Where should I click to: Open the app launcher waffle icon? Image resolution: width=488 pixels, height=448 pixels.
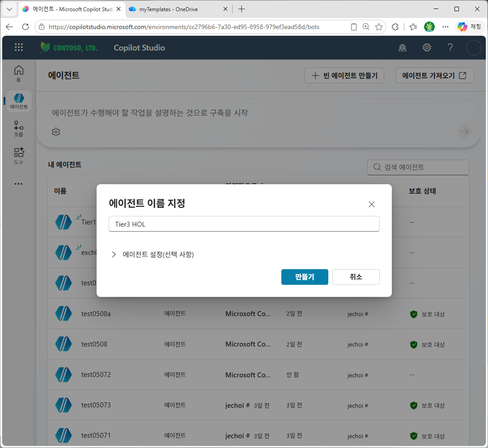tap(19, 47)
